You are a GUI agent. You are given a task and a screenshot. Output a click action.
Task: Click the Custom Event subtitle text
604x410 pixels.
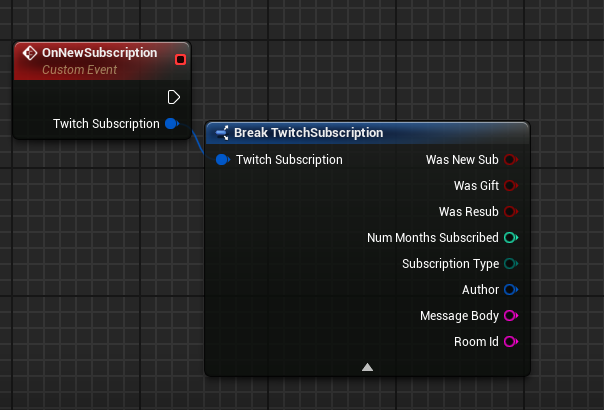click(80, 70)
